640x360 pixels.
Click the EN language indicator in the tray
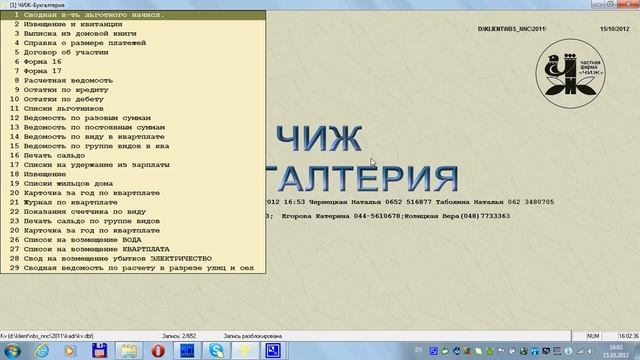point(418,350)
